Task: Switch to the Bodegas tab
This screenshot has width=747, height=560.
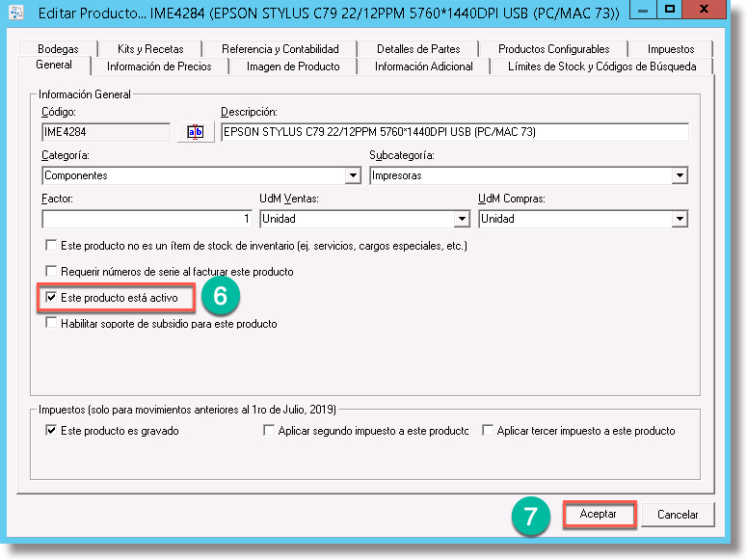Action: tap(58, 49)
